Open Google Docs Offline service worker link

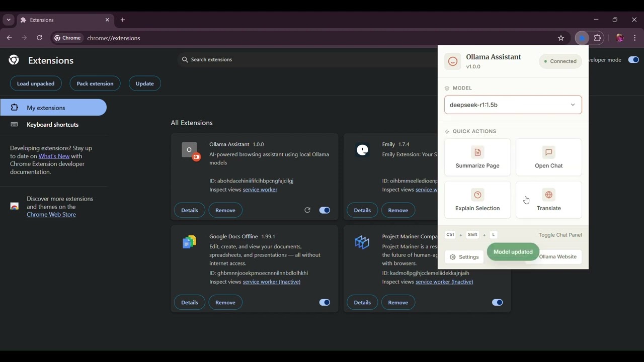click(x=272, y=282)
